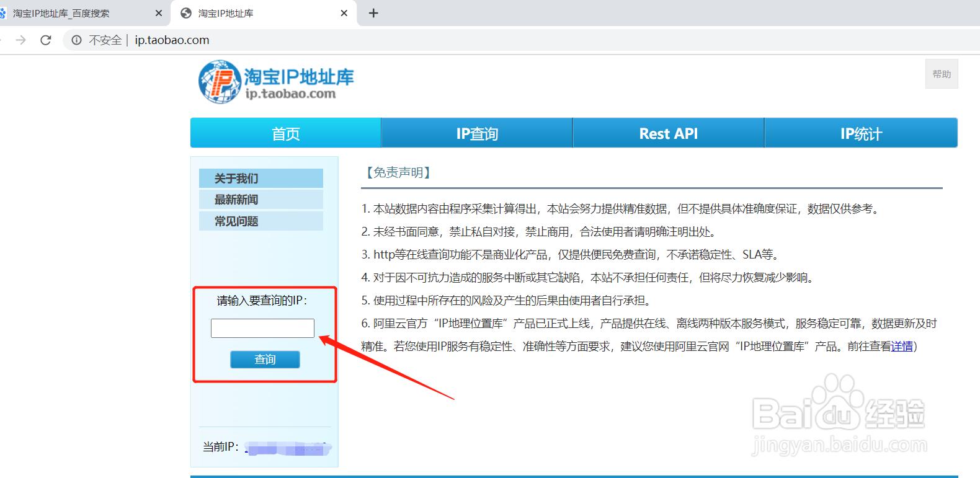The image size is (980, 478).
Task: Select 常见问题 in sidebar
Action: pyautogui.click(x=261, y=221)
